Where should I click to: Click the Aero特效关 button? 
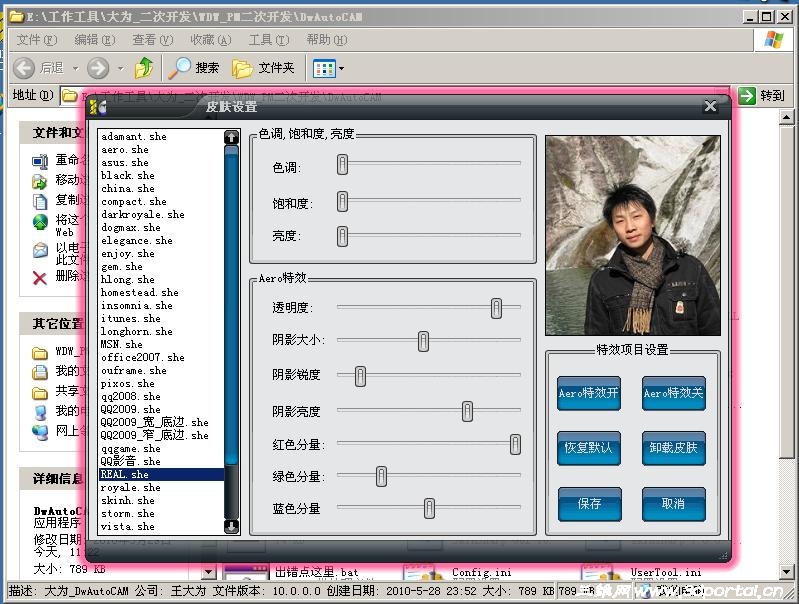coord(674,393)
